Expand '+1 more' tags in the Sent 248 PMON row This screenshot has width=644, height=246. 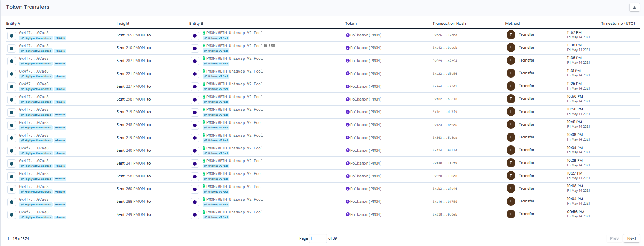(x=60, y=128)
